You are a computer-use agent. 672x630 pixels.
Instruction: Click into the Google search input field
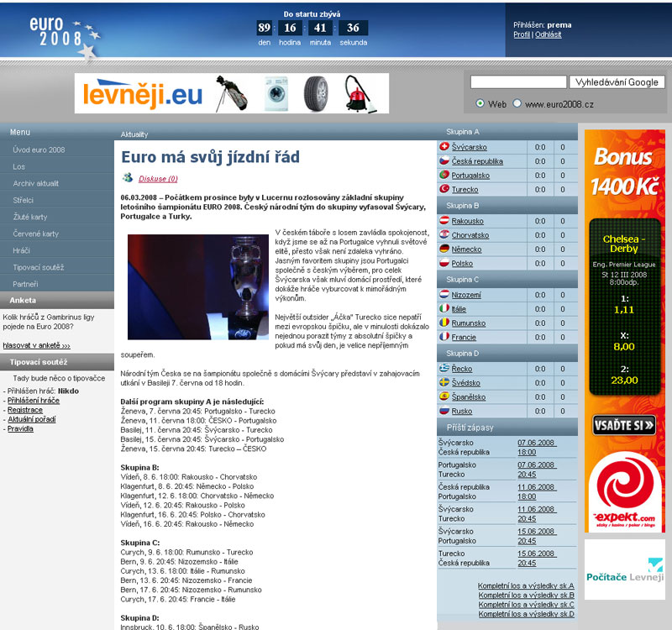click(x=518, y=81)
